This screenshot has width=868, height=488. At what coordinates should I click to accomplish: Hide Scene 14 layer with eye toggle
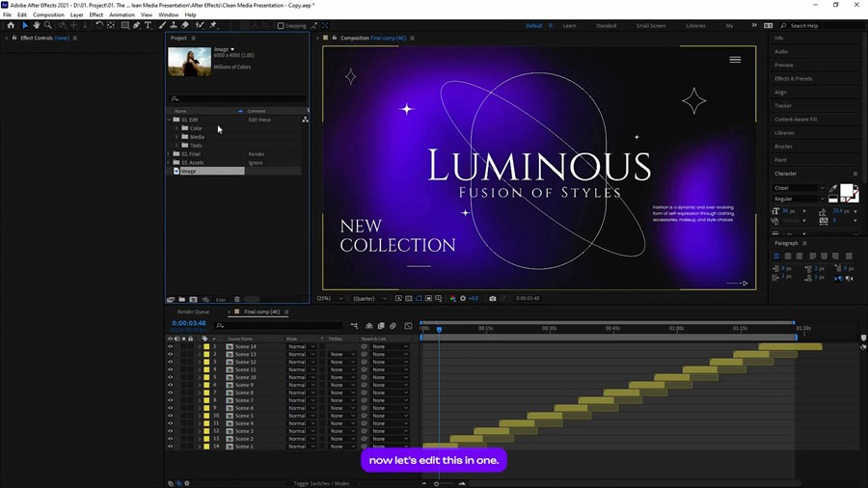(x=171, y=347)
